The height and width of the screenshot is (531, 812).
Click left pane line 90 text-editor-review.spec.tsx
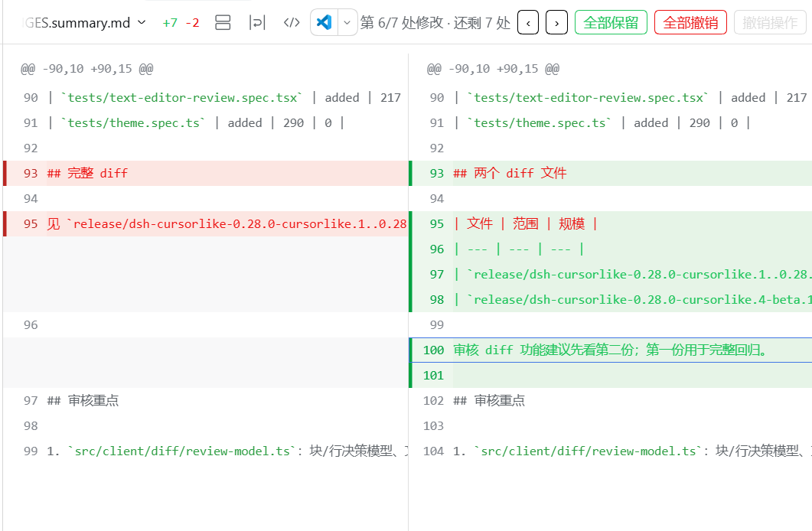pos(206,98)
